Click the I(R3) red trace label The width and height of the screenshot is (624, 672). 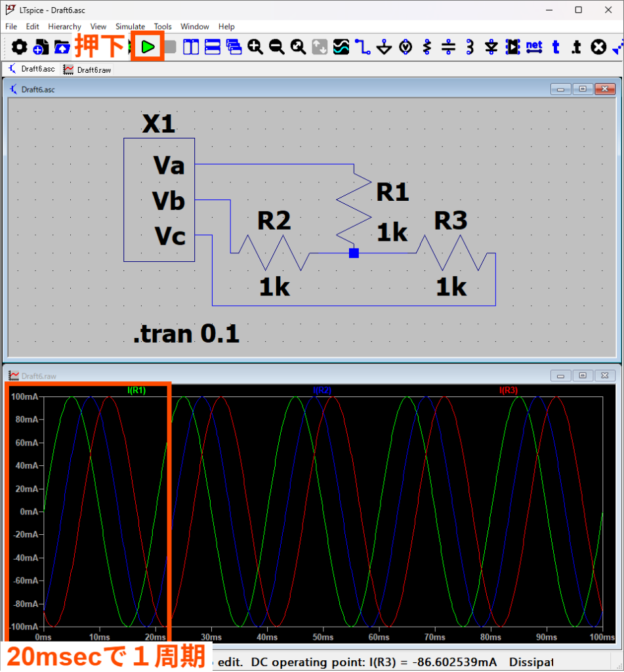click(x=509, y=390)
